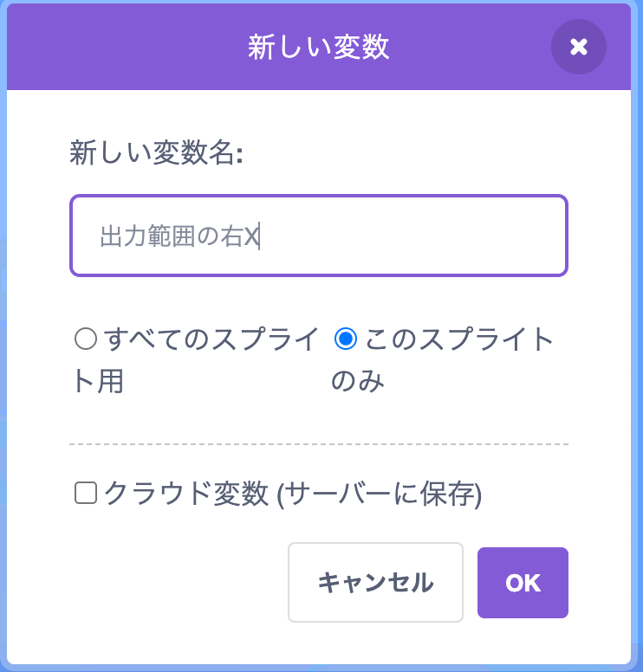Click the "新しい変数" dialog title
The width and height of the screenshot is (643, 672).
(318, 47)
